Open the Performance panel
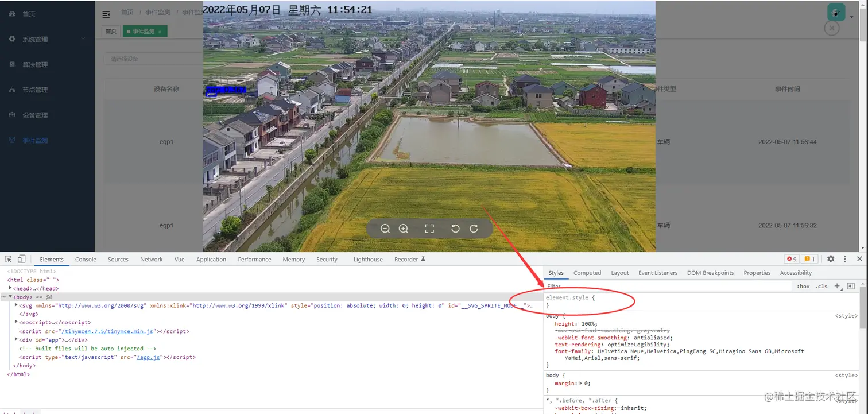The width and height of the screenshot is (868, 414). click(254, 260)
